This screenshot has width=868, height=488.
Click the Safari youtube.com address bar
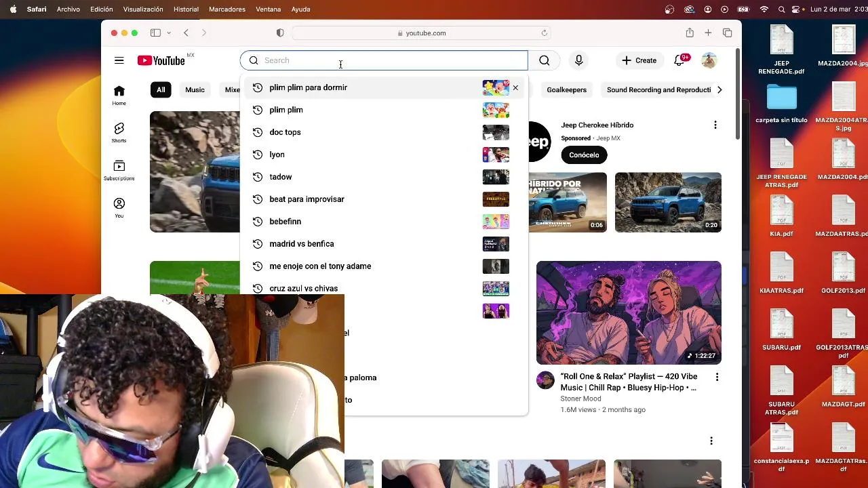pos(422,33)
